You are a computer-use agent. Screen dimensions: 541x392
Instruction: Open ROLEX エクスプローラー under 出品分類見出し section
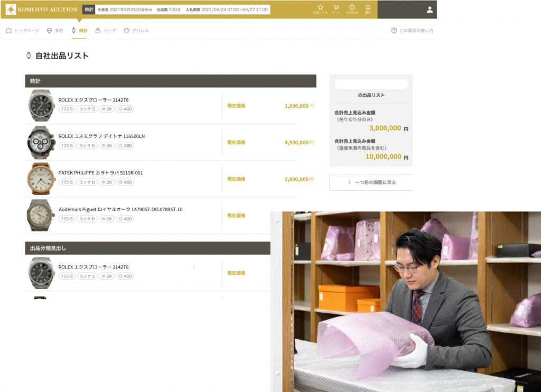point(93,267)
